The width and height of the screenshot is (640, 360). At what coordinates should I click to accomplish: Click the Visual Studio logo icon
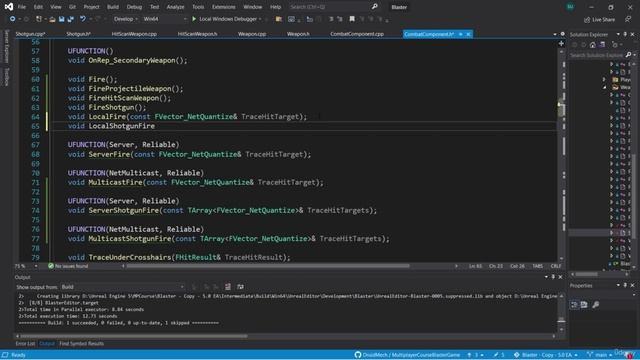(9, 7)
